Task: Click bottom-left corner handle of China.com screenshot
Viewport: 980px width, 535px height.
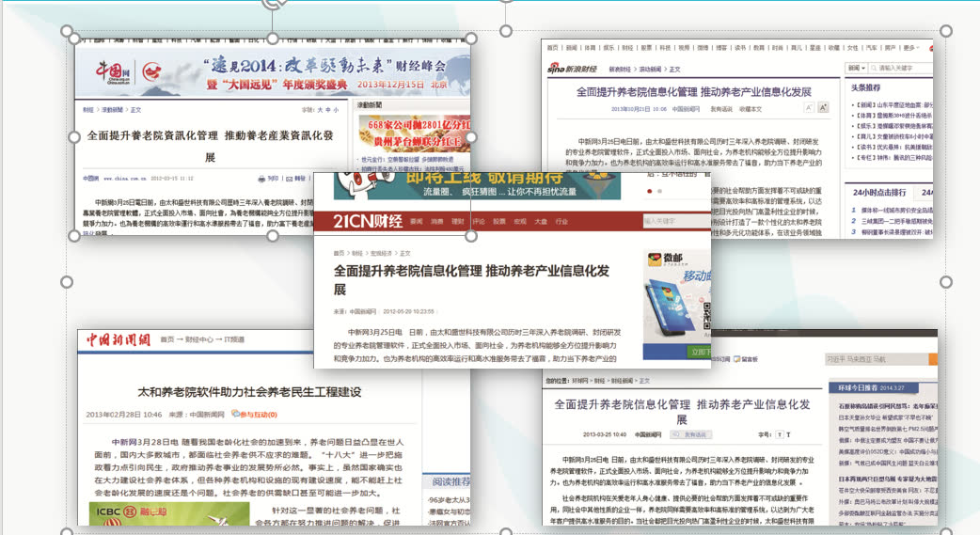Action: (74, 236)
